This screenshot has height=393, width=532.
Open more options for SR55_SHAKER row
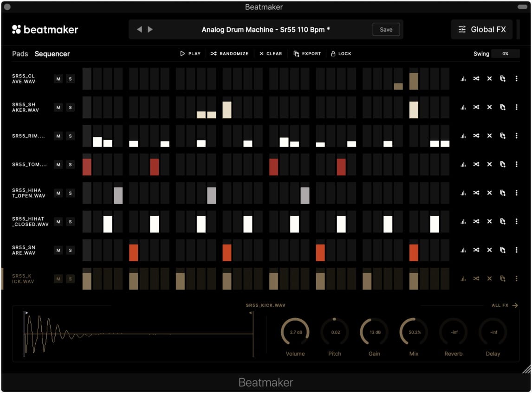(x=516, y=107)
